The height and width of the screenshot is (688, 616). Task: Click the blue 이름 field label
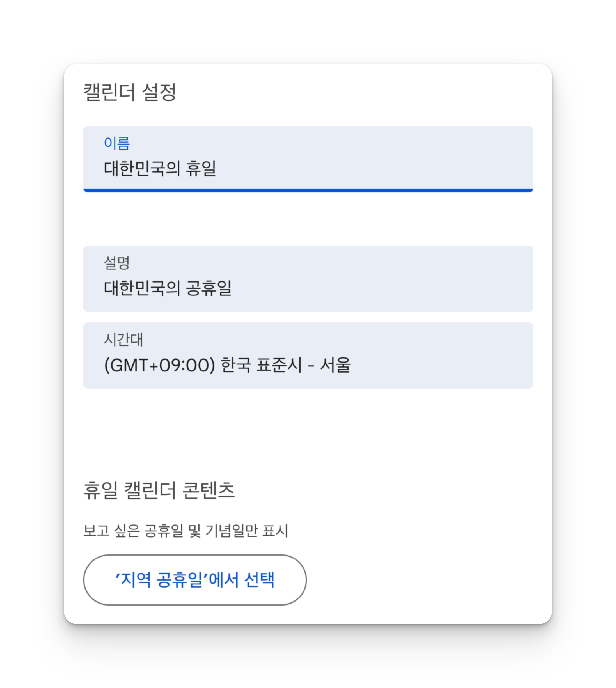tap(117, 143)
